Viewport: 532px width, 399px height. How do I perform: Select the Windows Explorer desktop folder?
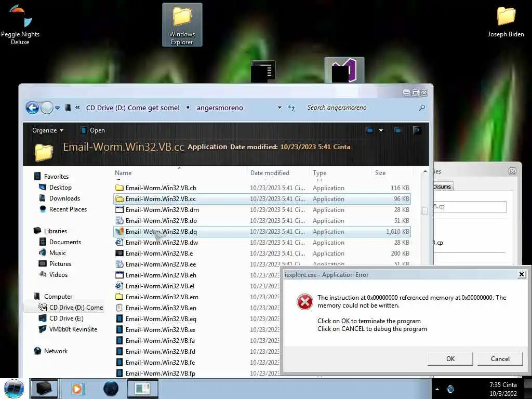pyautogui.click(x=182, y=25)
